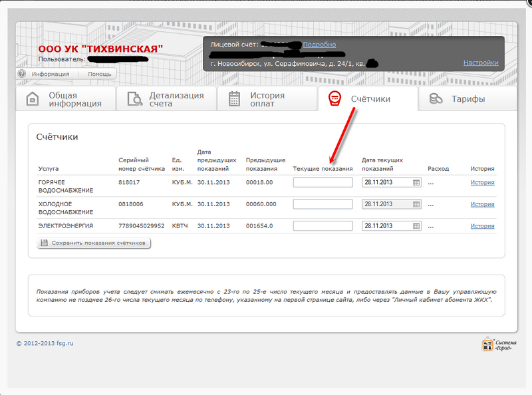Click the address line г. Новосибирск, ул. Серафимовича
532x395 pixels.
287,64
